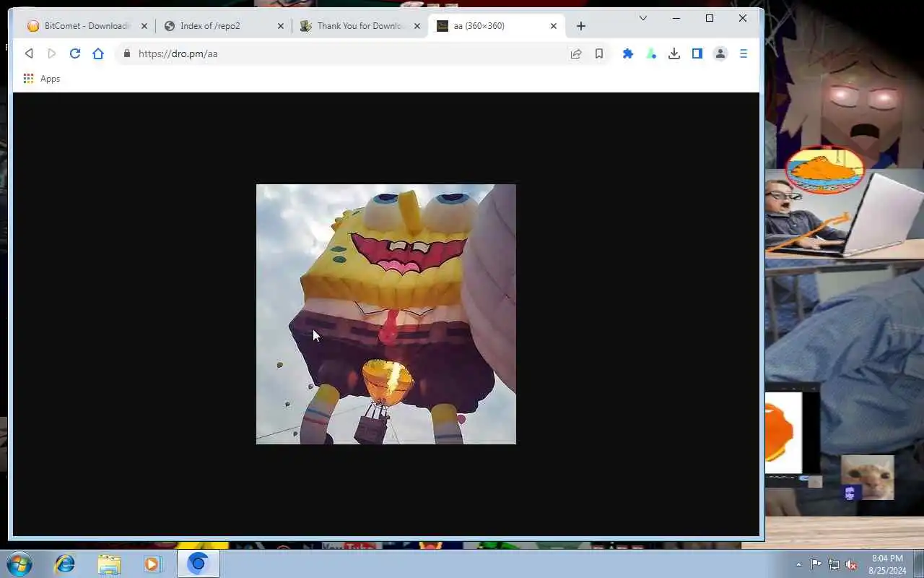Open the clock showing 8:04 PM
Screen dimensions: 924x578
[x=887, y=564]
